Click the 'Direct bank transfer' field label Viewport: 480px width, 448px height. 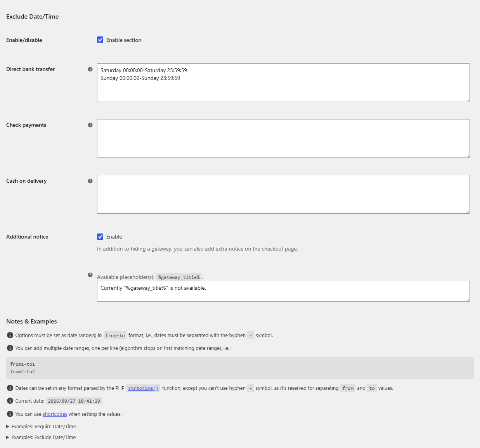point(30,69)
